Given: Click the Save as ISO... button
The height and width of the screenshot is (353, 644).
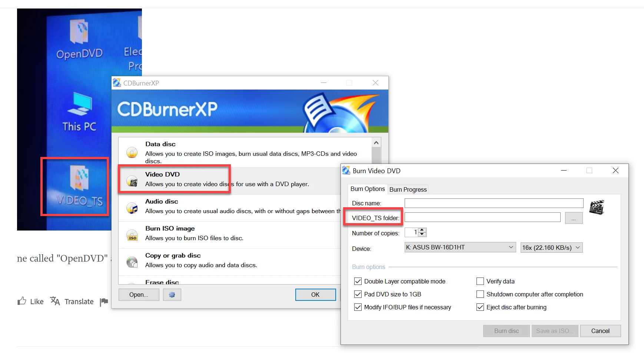Looking at the screenshot, I should click(x=555, y=331).
